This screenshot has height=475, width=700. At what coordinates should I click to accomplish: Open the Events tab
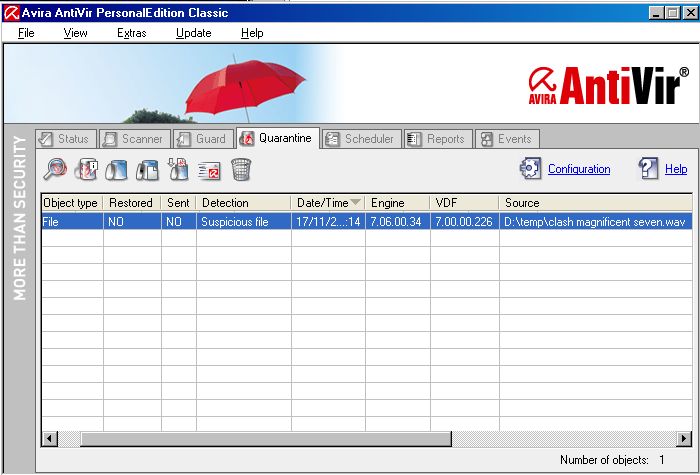pyautogui.click(x=507, y=139)
